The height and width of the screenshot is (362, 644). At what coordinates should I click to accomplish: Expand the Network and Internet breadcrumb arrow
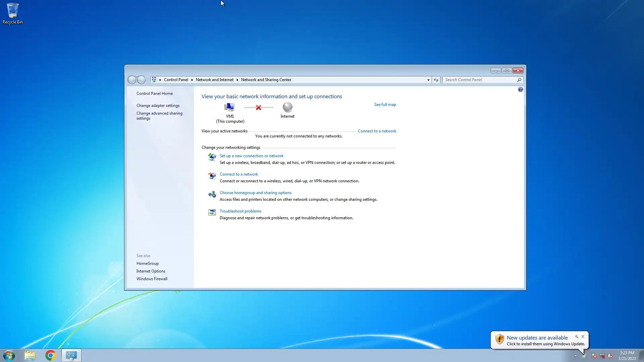pyautogui.click(x=237, y=80)
